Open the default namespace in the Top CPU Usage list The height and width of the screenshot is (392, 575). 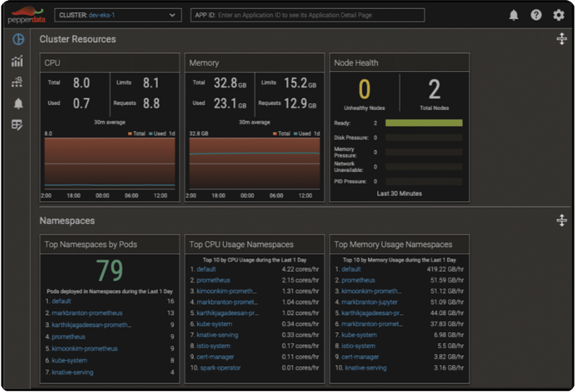coord(207,269)
